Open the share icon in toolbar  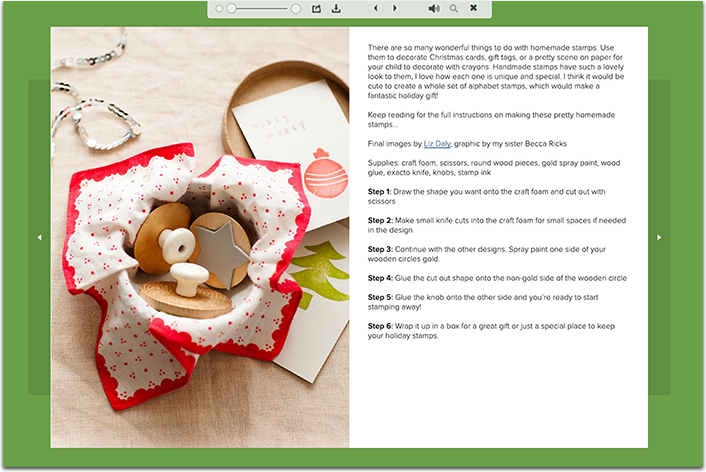pos(317,9)
